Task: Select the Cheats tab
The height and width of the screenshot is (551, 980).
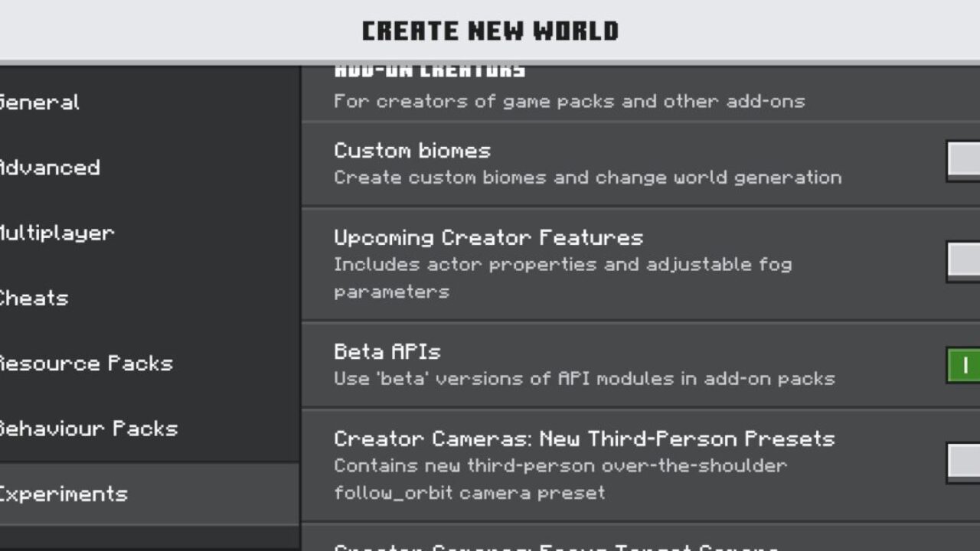Action: click(149, 298)
